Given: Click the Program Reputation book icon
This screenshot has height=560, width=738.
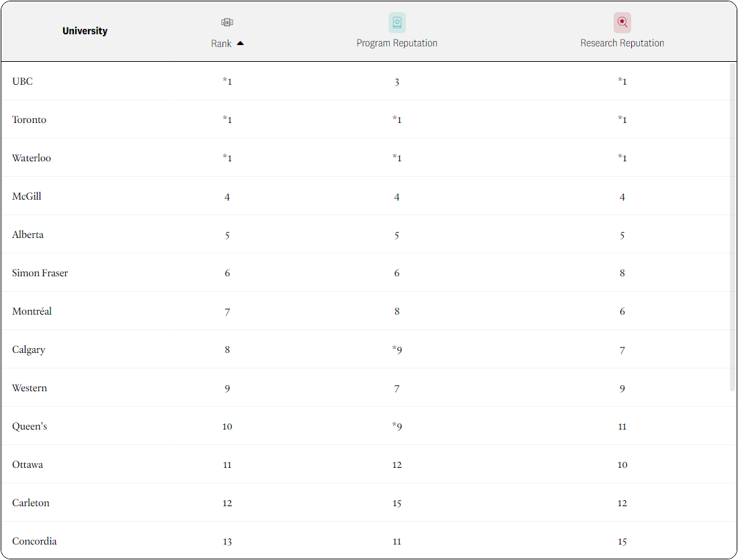Looking at the screenshot, I should (x=397, y=23).
